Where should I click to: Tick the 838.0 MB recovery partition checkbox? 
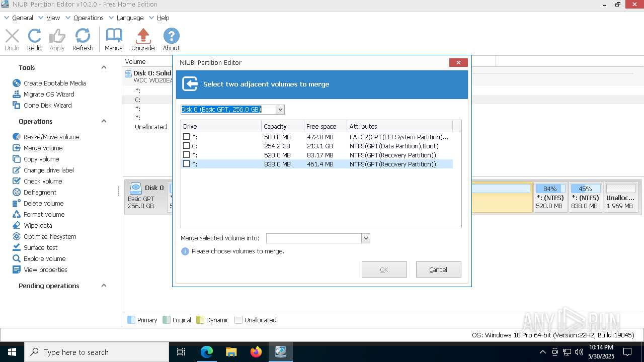pos(186,164)
